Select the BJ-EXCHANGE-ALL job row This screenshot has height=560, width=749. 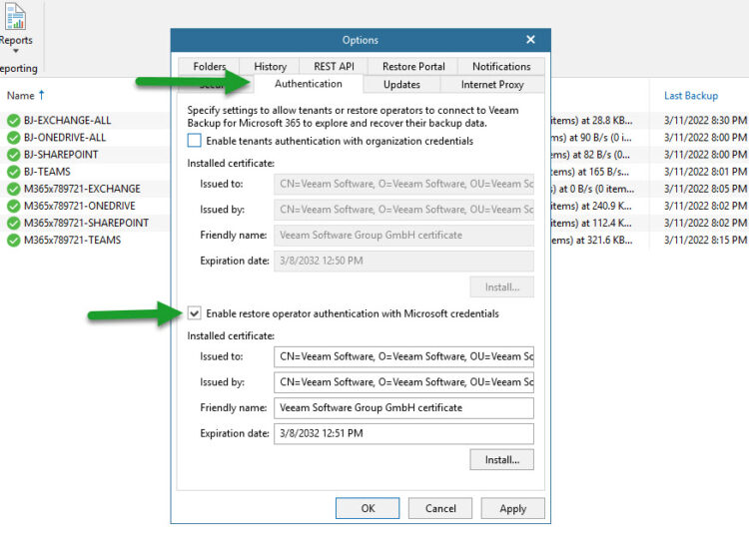pyautogui.click(x=67, y=121)
